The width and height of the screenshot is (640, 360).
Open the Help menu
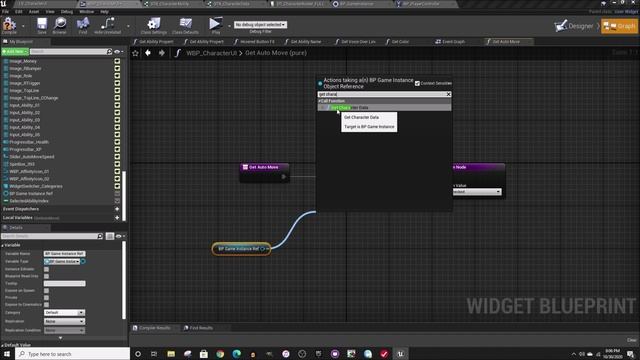tap(104, 12)
